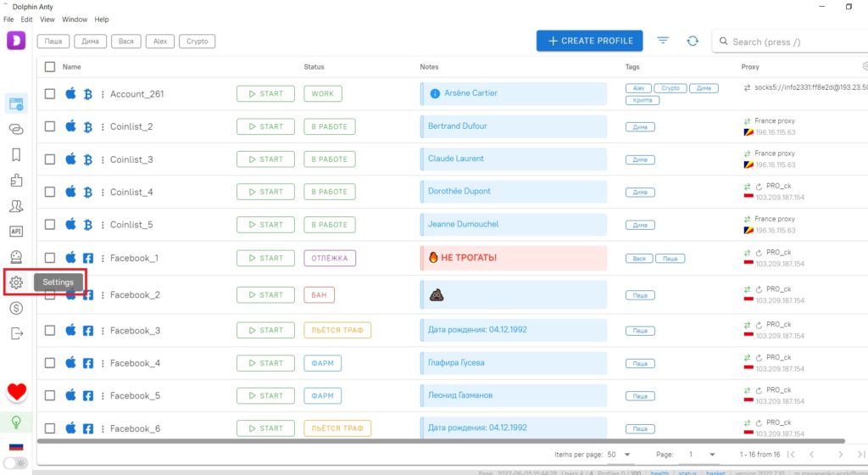Start the Facebook_4 profile

265,363
